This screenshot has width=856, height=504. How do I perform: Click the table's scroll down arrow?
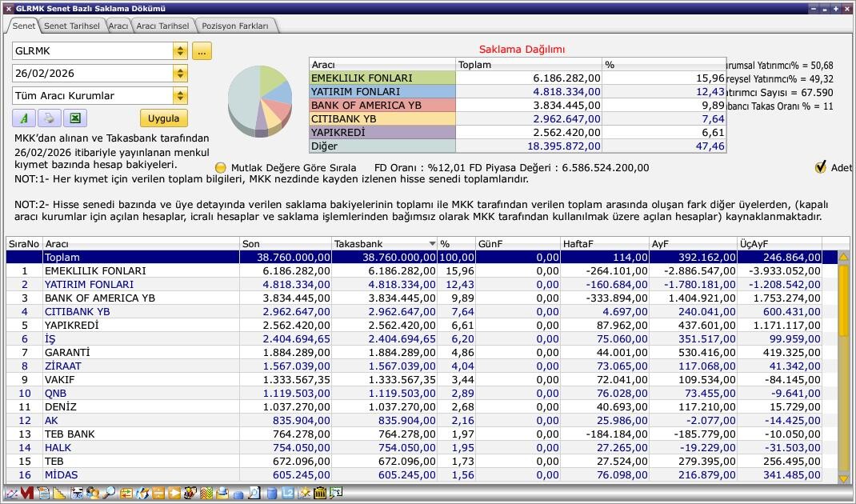pyautogui.click(x=843, y=478)
